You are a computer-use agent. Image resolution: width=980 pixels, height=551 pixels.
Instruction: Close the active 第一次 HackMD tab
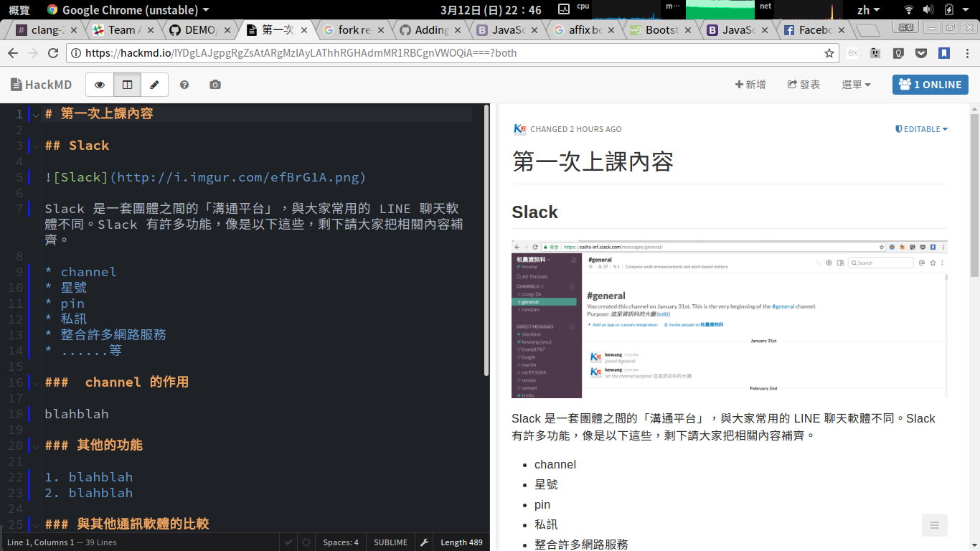[x=304, y=30]
